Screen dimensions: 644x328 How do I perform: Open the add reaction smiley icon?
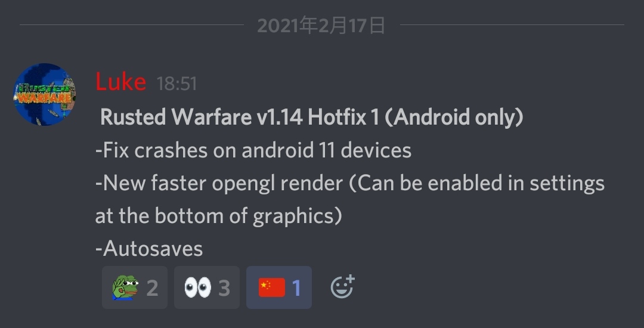342,287
